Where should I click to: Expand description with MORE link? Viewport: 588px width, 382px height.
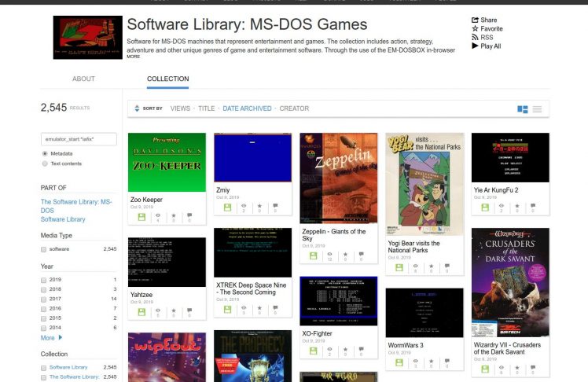point(134,57)
